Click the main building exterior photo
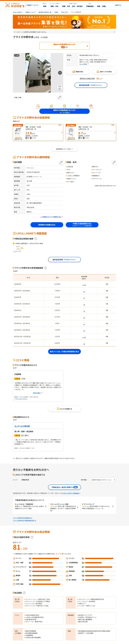The width and height of the screenshot is (129, 644). (38, 73)
